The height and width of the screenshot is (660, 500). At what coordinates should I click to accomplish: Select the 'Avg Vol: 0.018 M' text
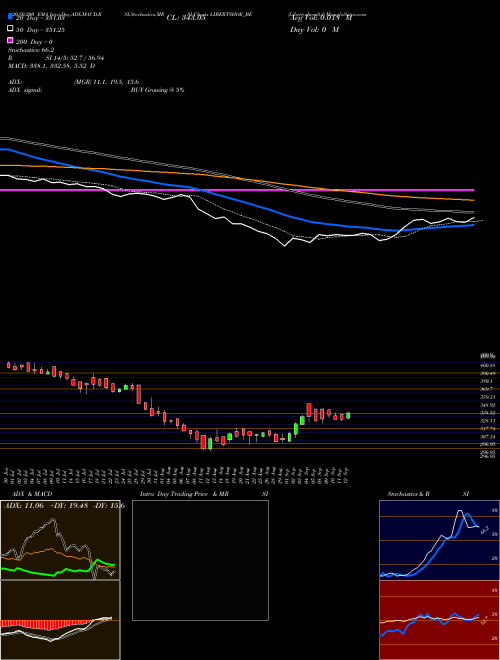[321, 18]
